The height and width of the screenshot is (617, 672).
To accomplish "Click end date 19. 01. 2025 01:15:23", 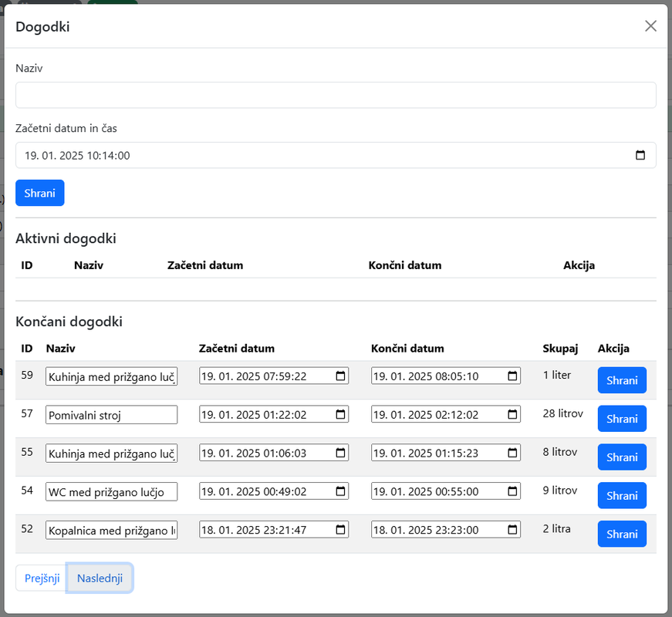I will [x=446, y=453].
